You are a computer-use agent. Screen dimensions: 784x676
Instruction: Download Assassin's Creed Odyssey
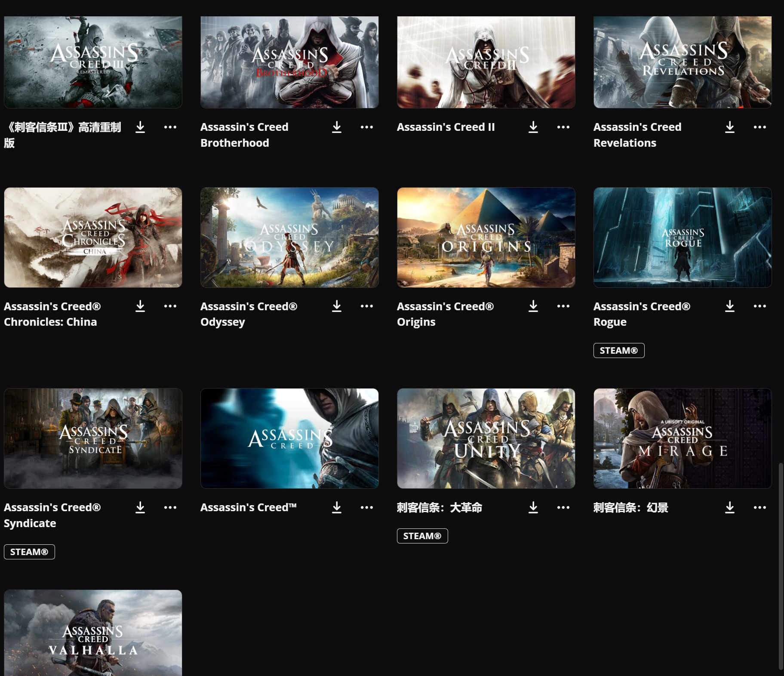(337, 306)
